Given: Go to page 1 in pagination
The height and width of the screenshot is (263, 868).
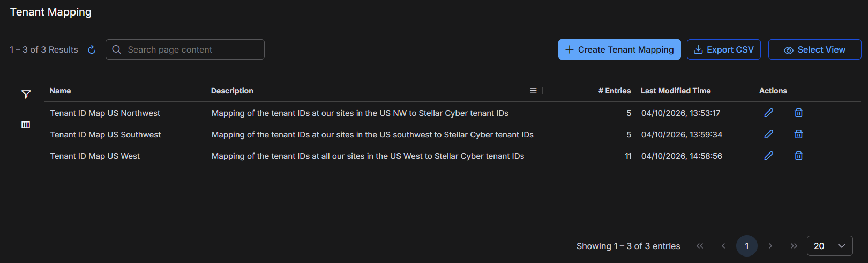Looking at the screenshot, I should (747, 246).
